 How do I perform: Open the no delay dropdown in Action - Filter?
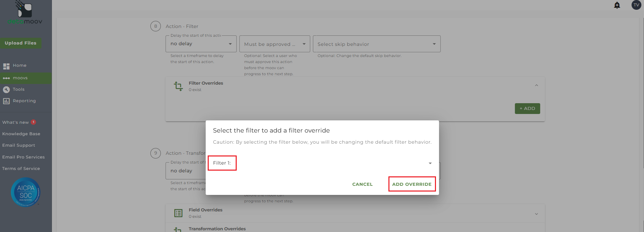(201, 44)
